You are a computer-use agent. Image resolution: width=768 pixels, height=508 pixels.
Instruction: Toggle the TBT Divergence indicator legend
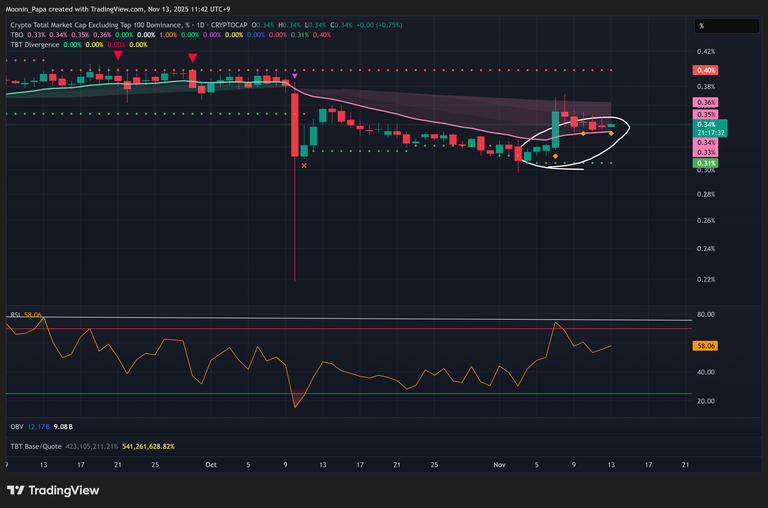point(32,44)
